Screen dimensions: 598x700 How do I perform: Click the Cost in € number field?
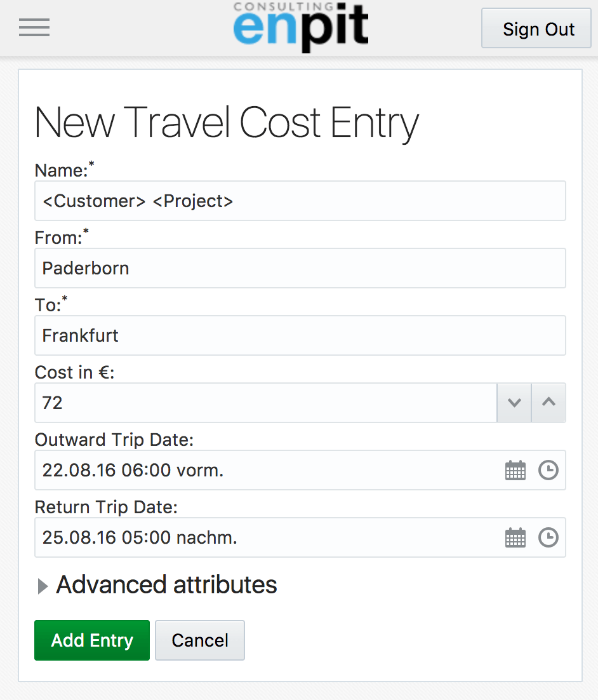click(x=265, y=403)
